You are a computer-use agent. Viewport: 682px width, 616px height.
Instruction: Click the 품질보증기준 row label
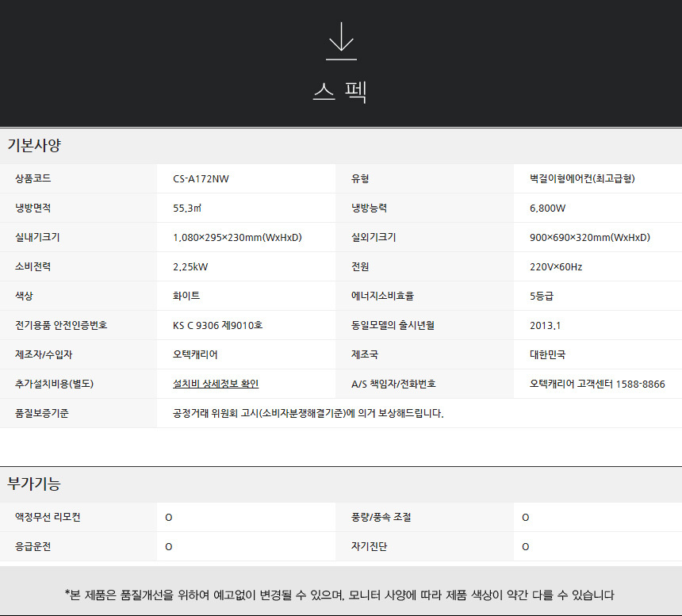(42, 413)
